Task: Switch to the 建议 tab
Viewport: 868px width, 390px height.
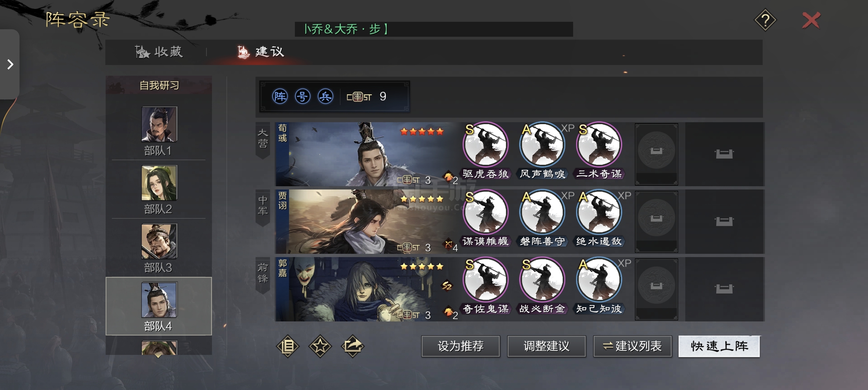Action: [x=261, y=52]
